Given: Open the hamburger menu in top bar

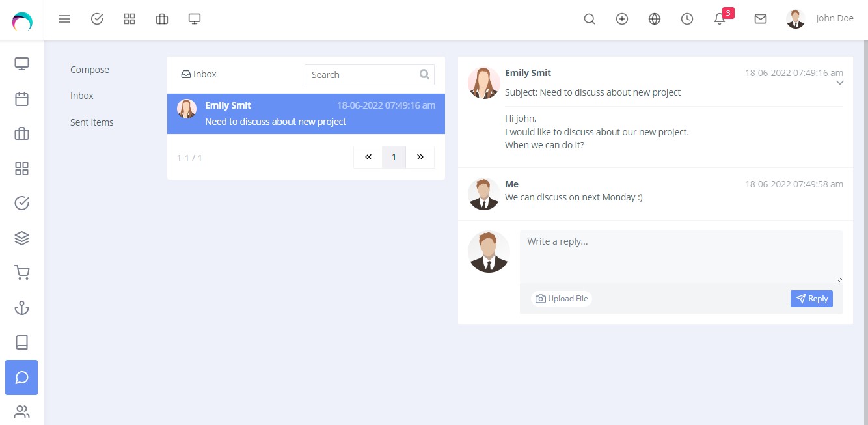Looking at the screenshot, I should 64,19.
